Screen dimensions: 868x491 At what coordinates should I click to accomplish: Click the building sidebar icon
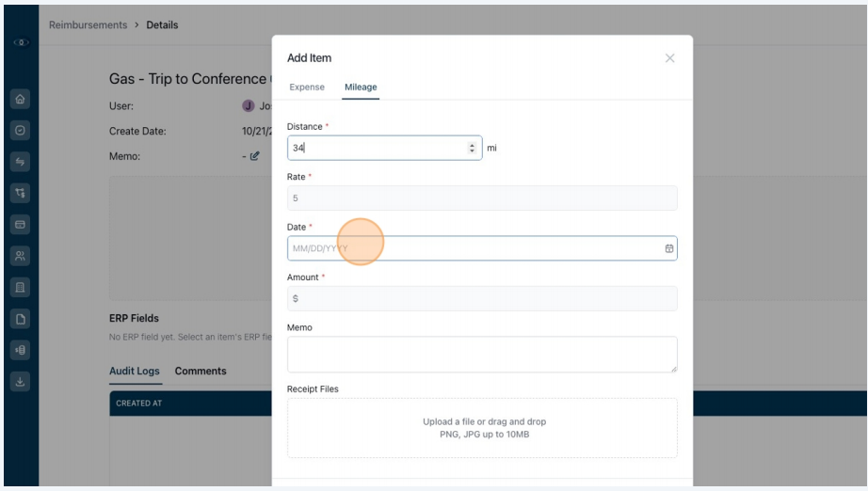[20, 288]
